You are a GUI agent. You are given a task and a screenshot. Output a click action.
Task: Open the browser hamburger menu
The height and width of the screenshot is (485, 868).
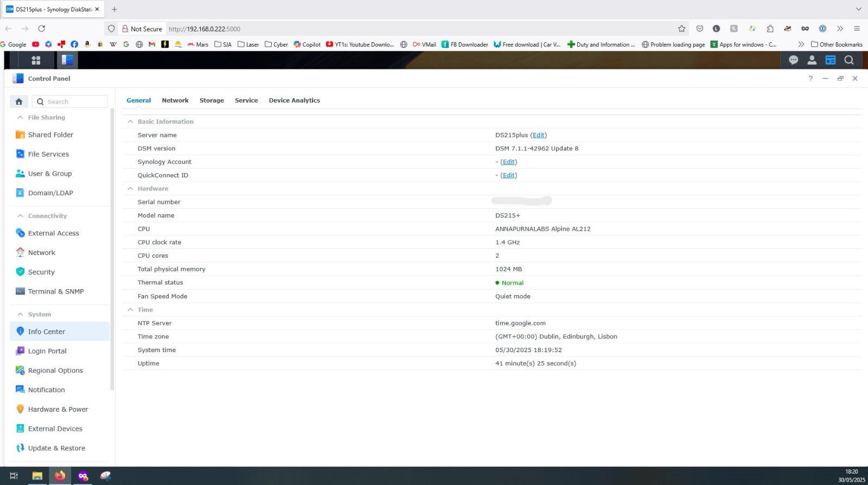857,29
